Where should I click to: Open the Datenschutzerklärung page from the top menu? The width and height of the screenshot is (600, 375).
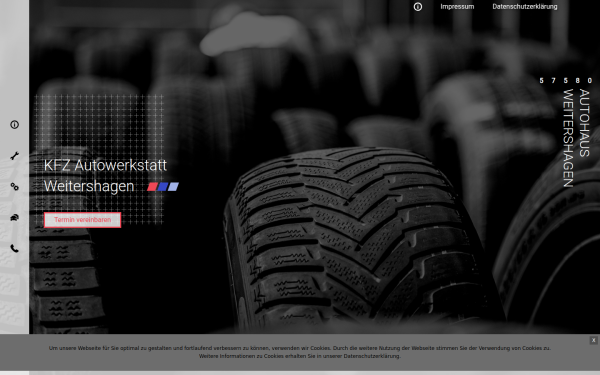click(x=525, y=7)
